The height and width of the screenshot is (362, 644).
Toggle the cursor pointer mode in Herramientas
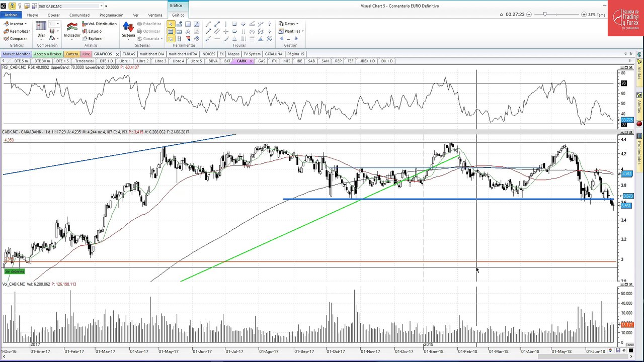171,24
